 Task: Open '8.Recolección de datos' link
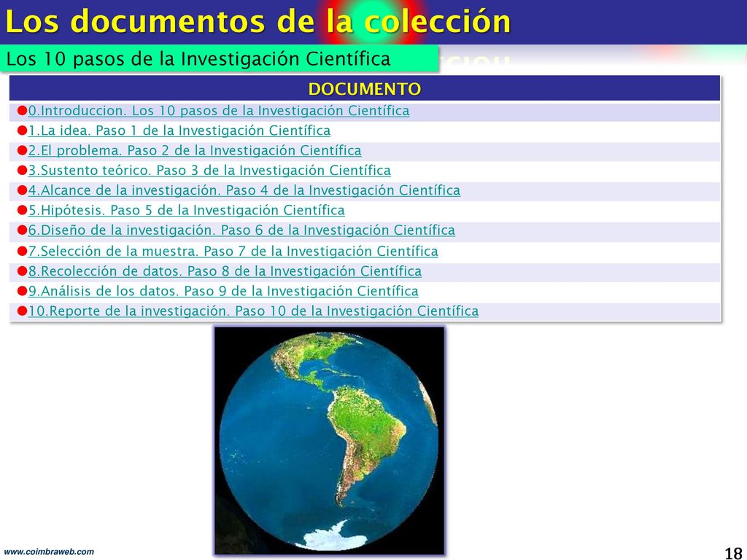tap(225, 271)
